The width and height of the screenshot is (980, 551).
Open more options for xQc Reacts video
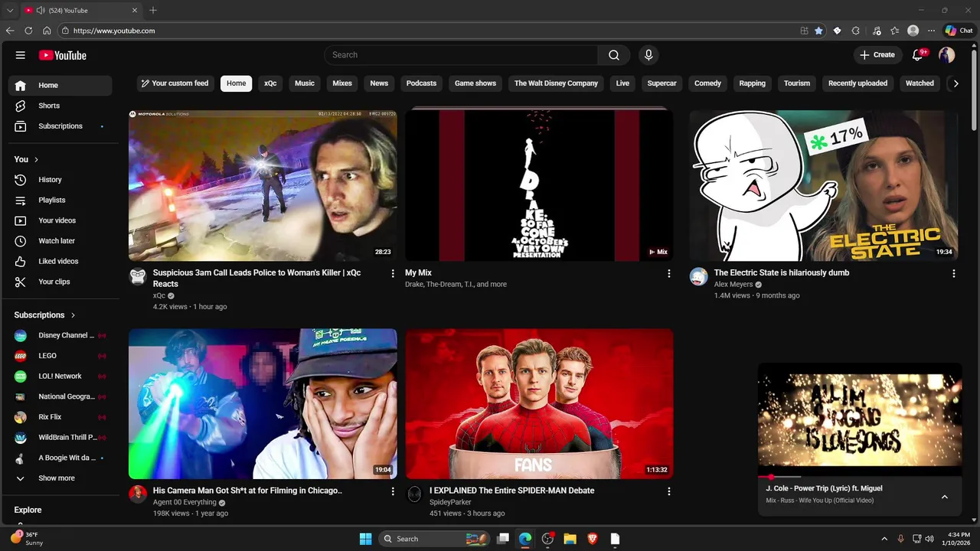coord(393,273)
